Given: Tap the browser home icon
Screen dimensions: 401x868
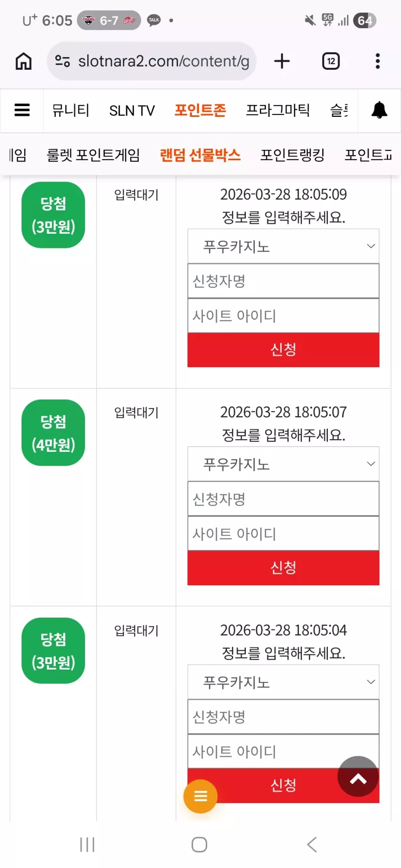Looking at the screenshot, I should 24,61.
